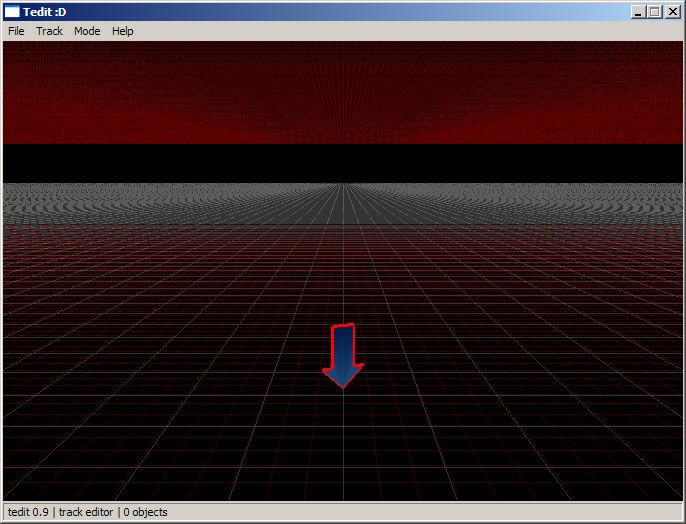
Task: Open the File menu
Action: click(x=16, y=31)
